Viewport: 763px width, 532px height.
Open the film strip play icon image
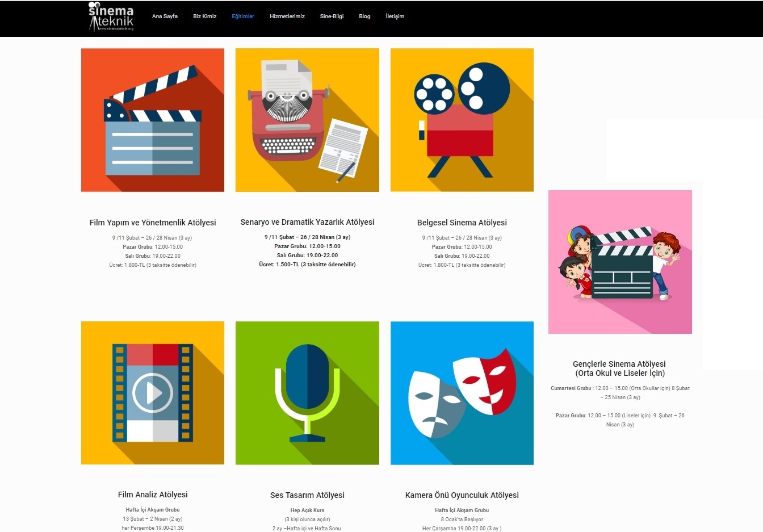[153, 393]
